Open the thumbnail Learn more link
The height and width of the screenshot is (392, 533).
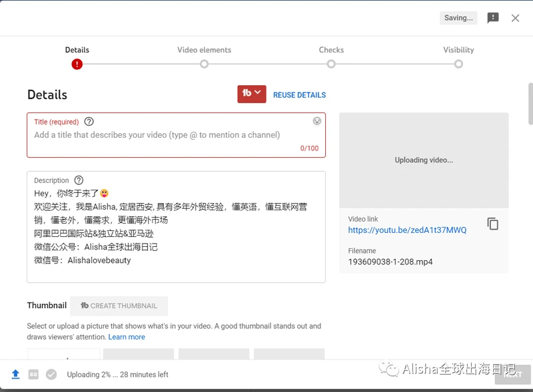(127, 337)
